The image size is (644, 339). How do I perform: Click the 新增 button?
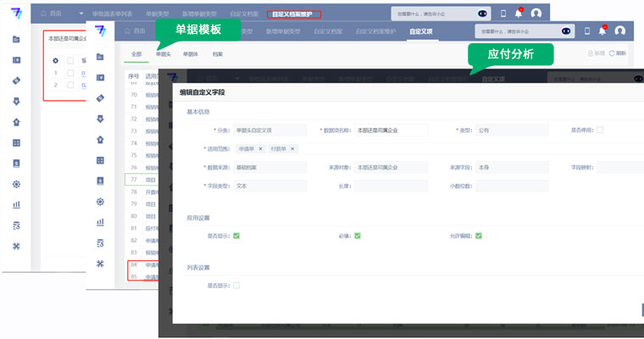coord(595,53)
